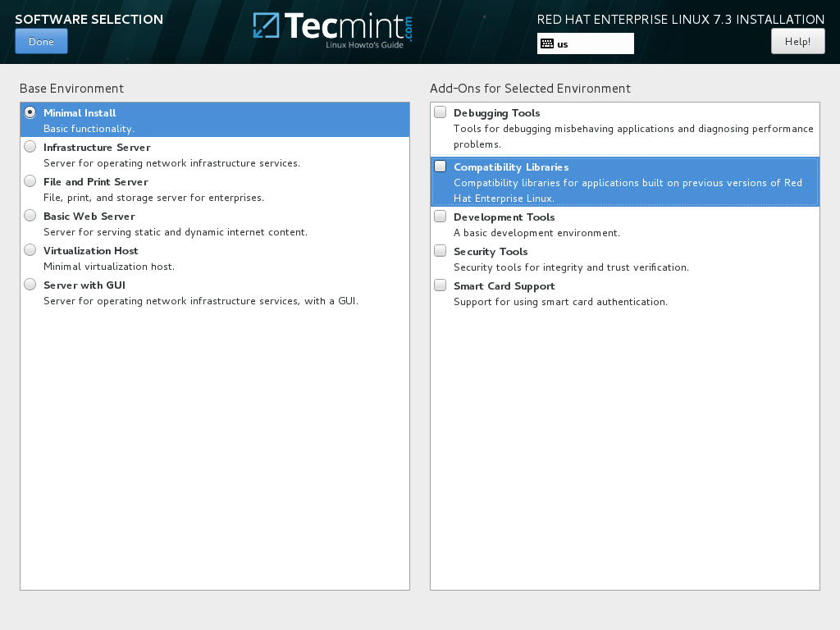Select the File and Print Server option
This screenshot has height=630, width=840.
coord(30,180)
